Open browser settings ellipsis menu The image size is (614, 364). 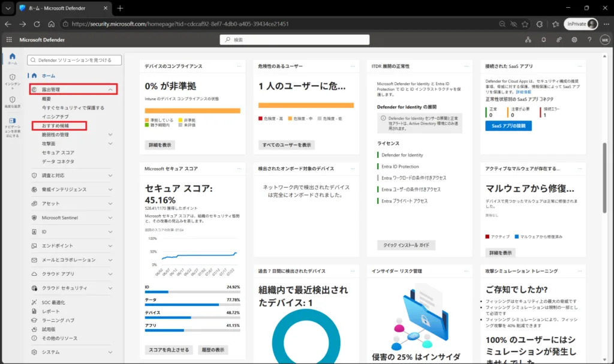click(606, 24)
